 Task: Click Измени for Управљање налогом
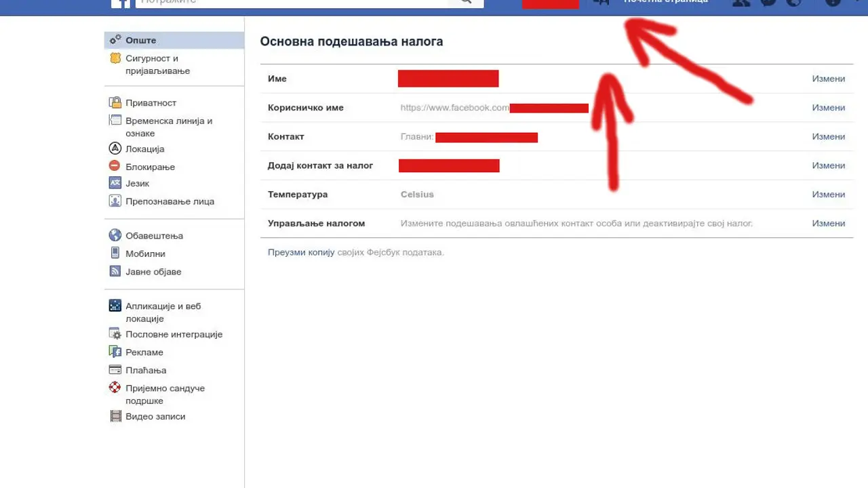[829, 223]
